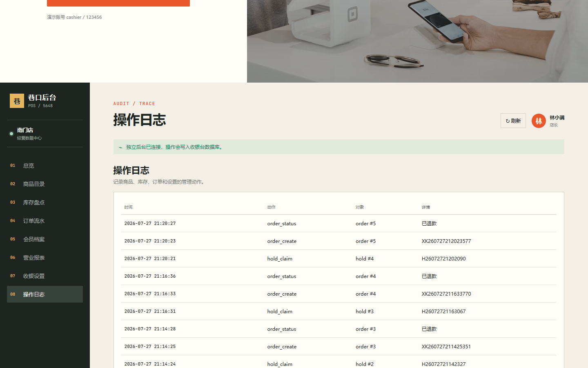
Task: Click user name 林小满
Action: (x=557, y=118)
